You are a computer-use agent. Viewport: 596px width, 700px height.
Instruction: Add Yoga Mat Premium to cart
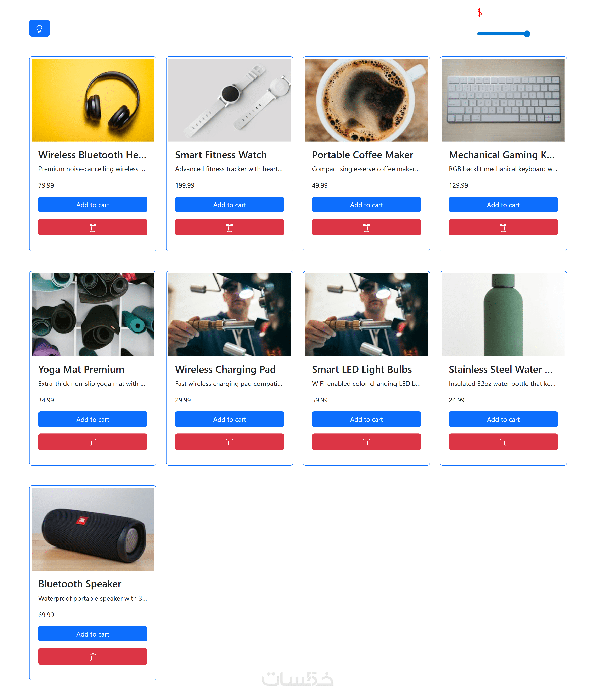(x=92, y=419)
